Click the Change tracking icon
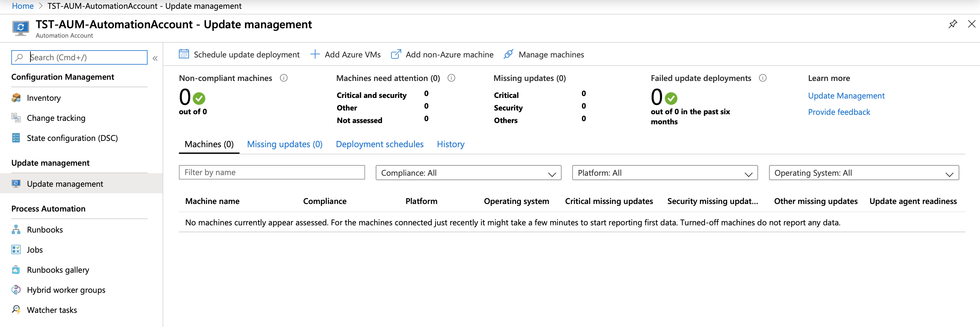Viewport: 980px width, 327px height. [x=16, y=118]
